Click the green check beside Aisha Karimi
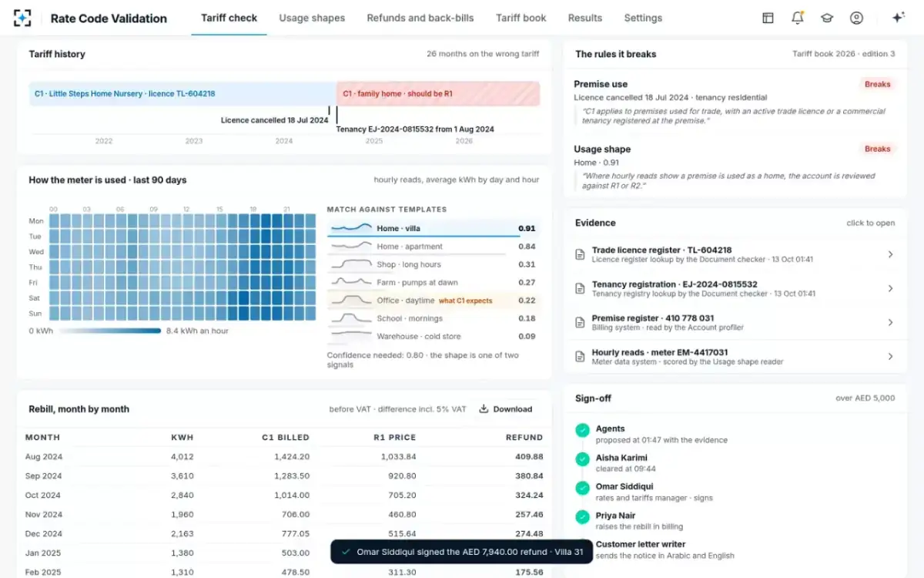The image size is (924, 578). [x=582, y=459]
